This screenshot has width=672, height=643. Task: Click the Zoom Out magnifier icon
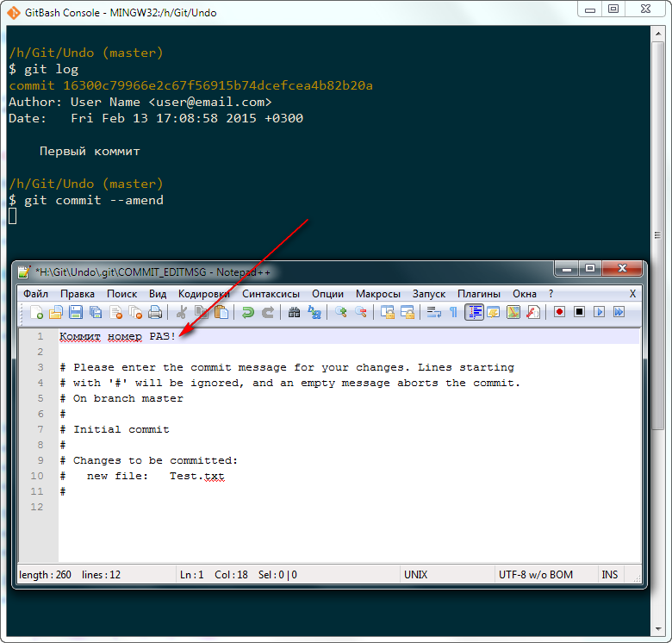point(360,312)
